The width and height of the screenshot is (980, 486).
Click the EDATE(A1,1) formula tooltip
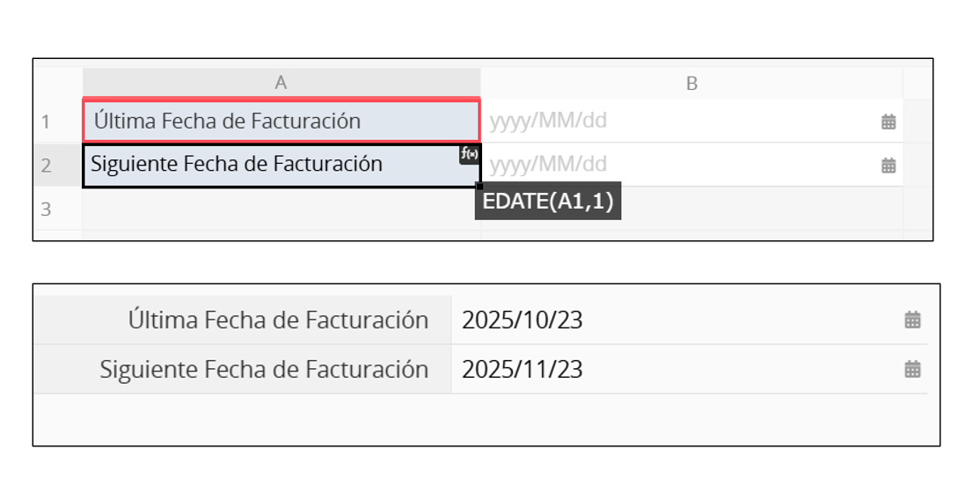pos(548,202)
